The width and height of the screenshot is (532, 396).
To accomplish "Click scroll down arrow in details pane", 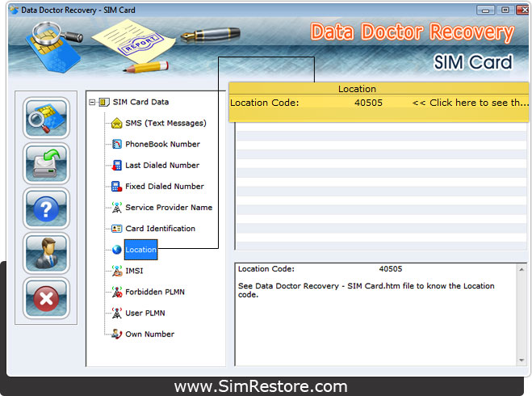I will click(522, 360).
